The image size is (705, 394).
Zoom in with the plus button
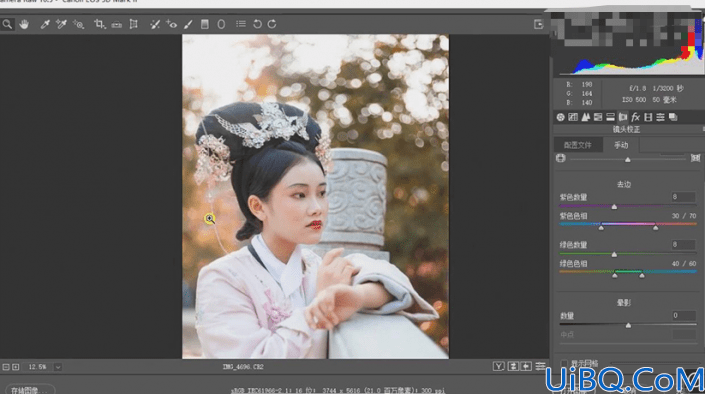pos(16,367)
